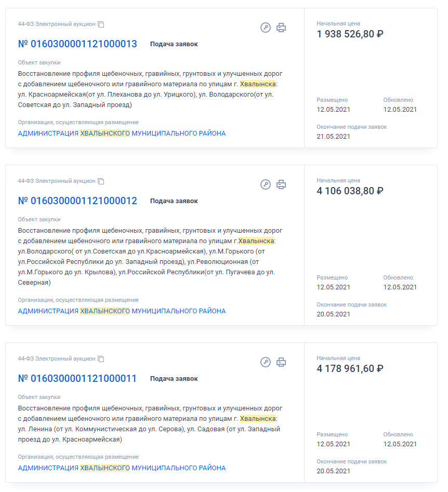The width and height of the screenshot is (448, 492).
Task: Show the signature key icon for purchase 0160300001121000011
Action: 266,362
